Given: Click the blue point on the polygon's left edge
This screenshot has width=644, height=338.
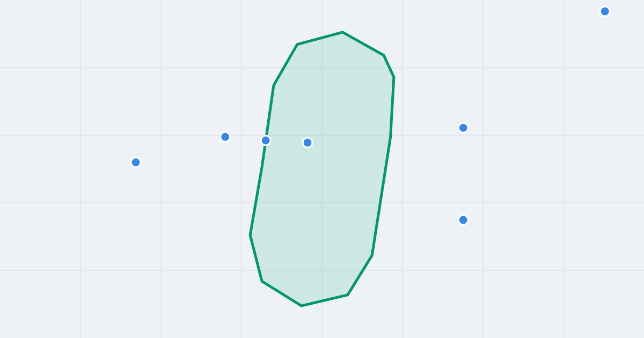Looking at the screenshot, I should (266, 141).
